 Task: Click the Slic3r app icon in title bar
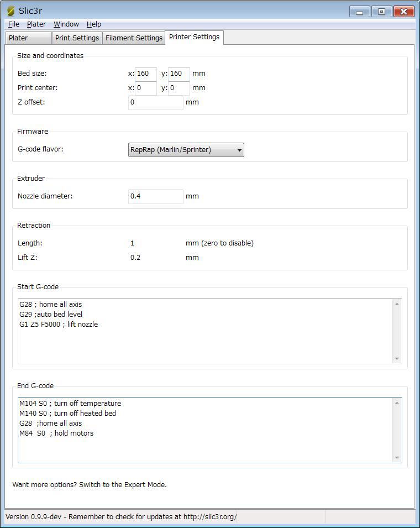click(x=11, y=11)
